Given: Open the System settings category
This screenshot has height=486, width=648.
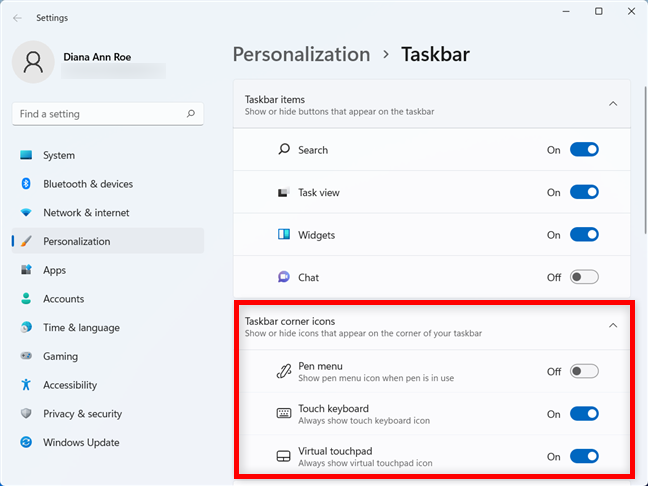Looking at the screenshot, I should tap(59, 156).
